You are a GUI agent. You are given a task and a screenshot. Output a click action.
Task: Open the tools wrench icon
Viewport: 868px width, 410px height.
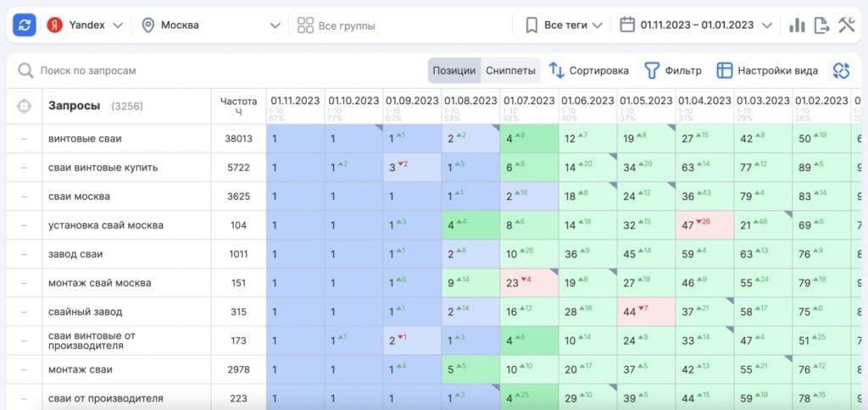pos(846,25)
